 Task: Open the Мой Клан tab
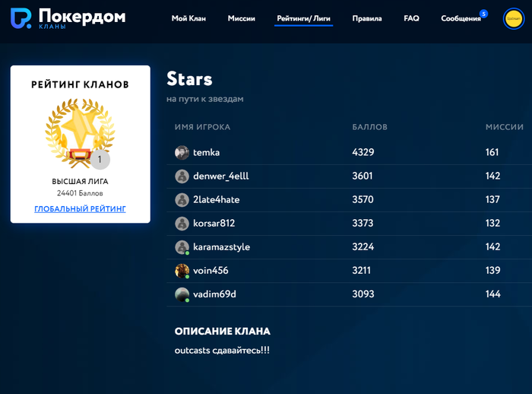click(x=188, y=18)
